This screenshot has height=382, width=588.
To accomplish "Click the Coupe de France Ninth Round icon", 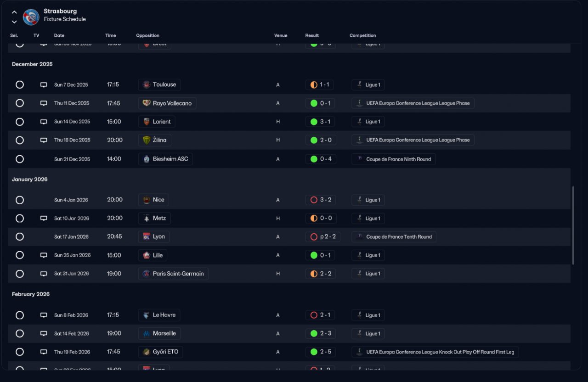I will pyautogui.click(x=360, y=159).
